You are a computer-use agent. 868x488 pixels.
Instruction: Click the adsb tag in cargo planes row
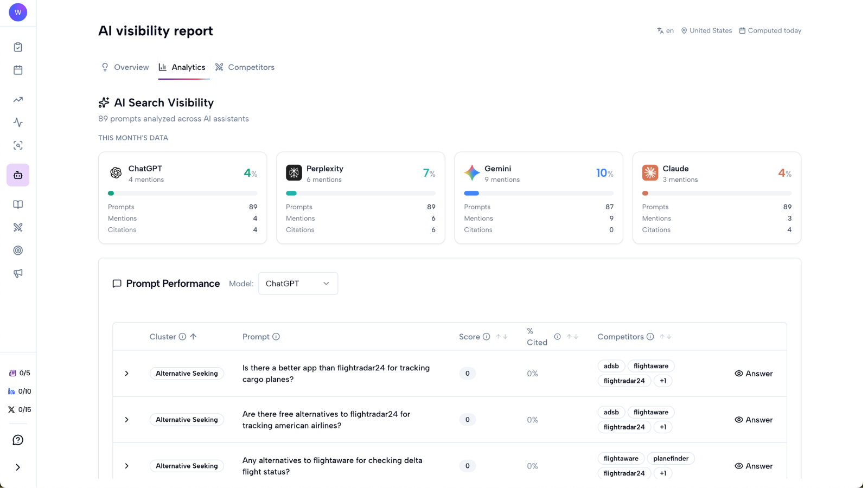[611, 366]
